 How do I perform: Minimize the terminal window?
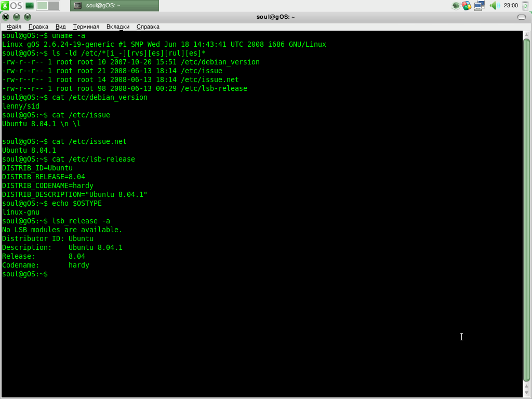coord(17,17)
